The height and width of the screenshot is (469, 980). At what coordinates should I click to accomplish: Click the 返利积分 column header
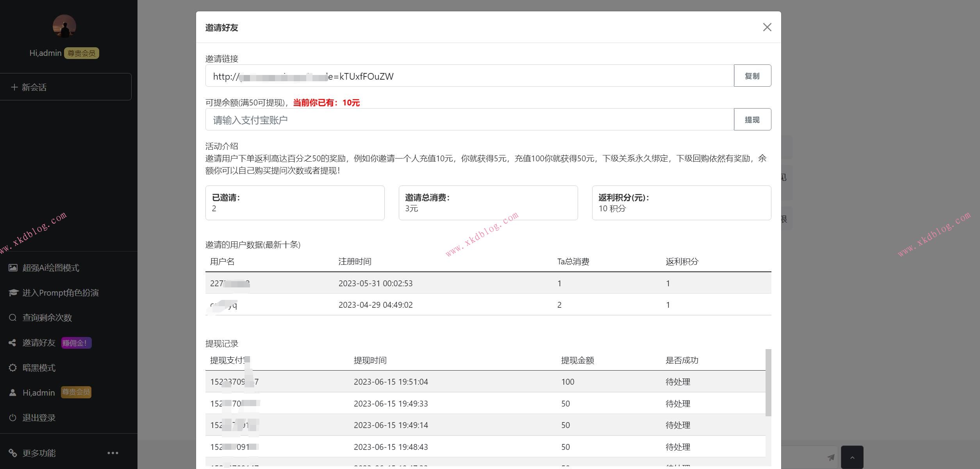point(682,261)
